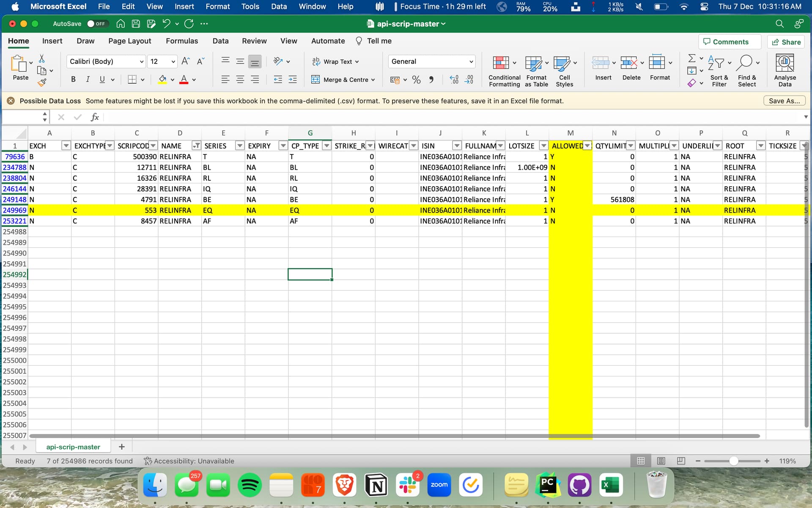Click the Save icon in title bar
Image resolution: width=812 pixels, height=508 pixels.
click(x=136, y=24)
